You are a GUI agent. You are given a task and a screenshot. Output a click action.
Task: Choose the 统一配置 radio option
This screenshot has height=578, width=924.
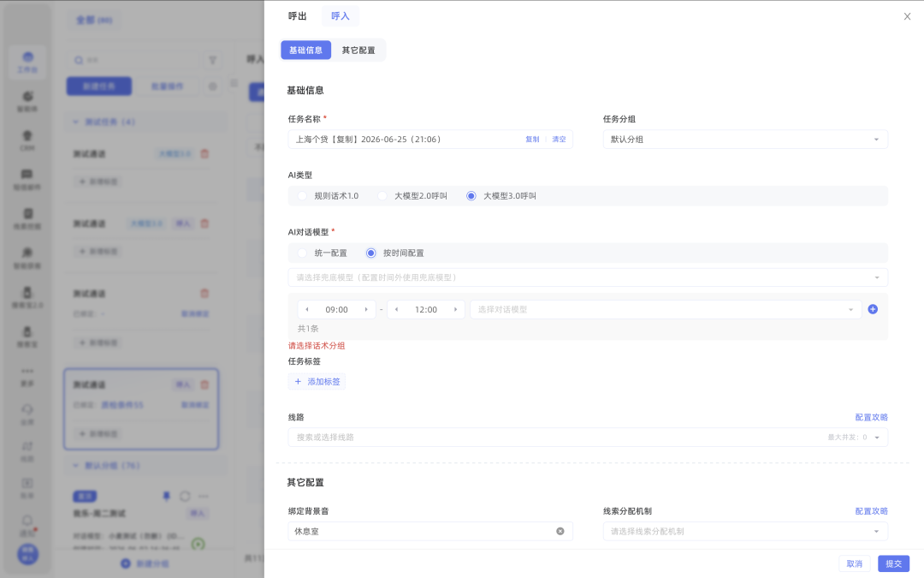coord(302,253)
